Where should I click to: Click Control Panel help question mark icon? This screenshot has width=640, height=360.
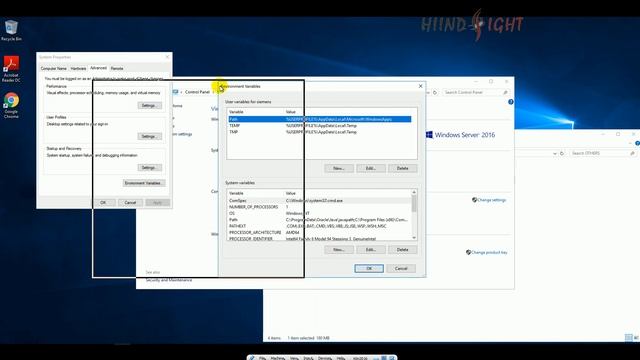511,102
